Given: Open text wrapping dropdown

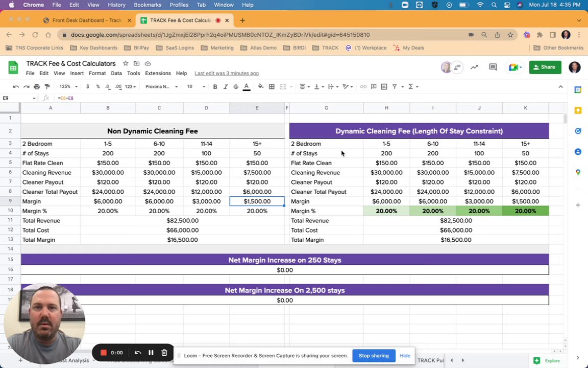Looking at the screenshot, I should (333, 87).
